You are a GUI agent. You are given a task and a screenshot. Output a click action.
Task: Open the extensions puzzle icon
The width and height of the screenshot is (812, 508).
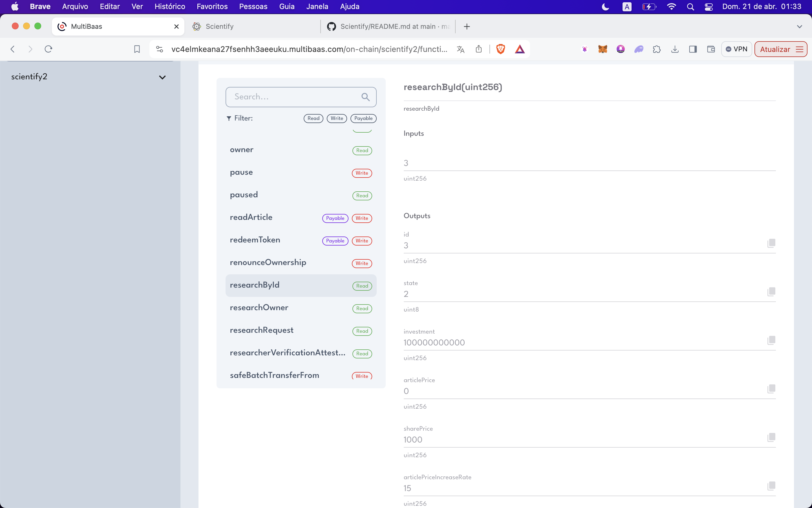[657, 49]
